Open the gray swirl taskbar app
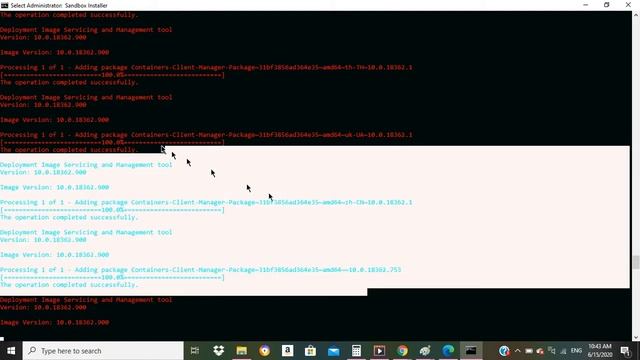This screenshot has height=360, width=640. (425, 351)
